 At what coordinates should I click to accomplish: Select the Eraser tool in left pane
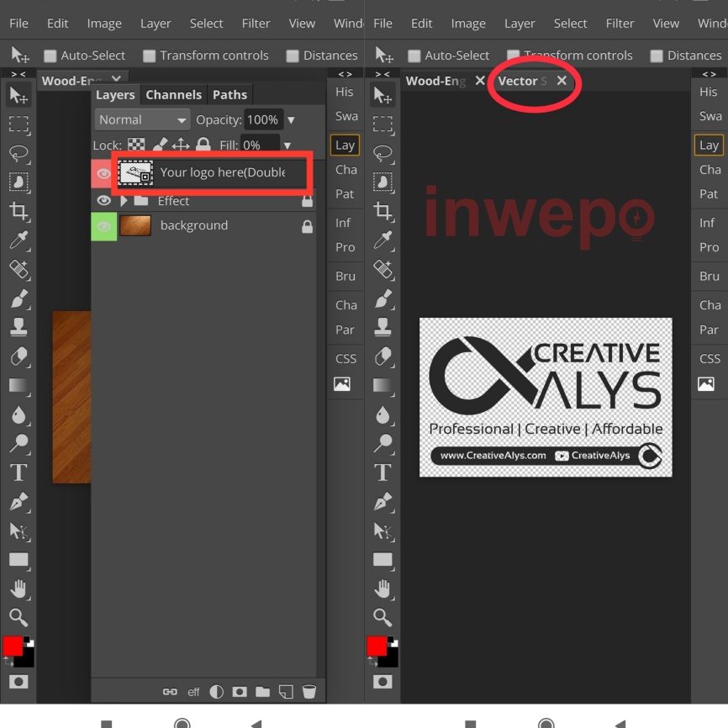[18, 356]
